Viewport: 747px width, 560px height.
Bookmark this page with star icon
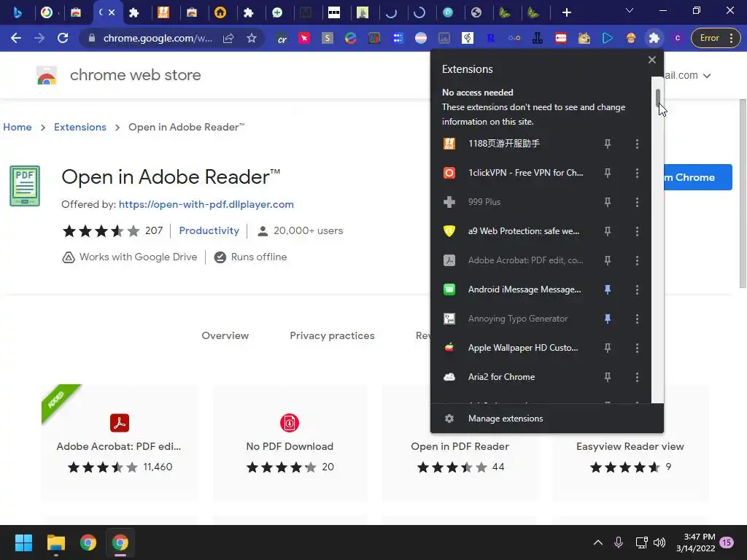point(252,38)
